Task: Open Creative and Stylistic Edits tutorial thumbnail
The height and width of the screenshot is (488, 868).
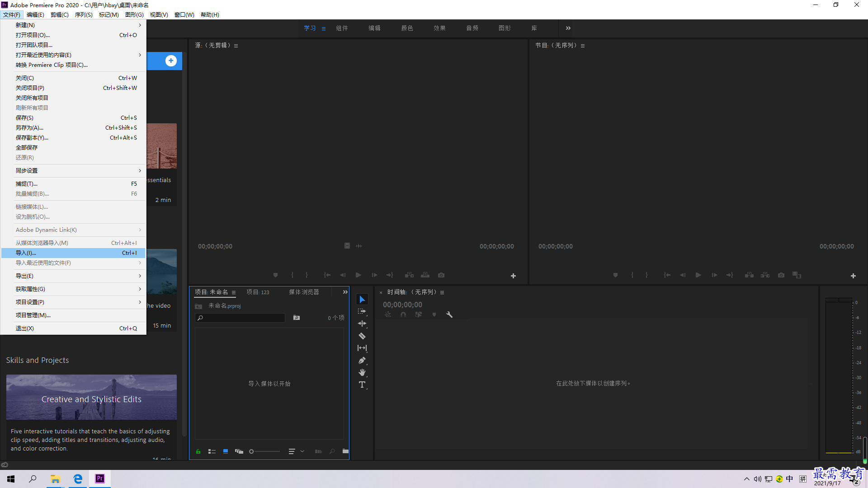Action: pos(91,397)
